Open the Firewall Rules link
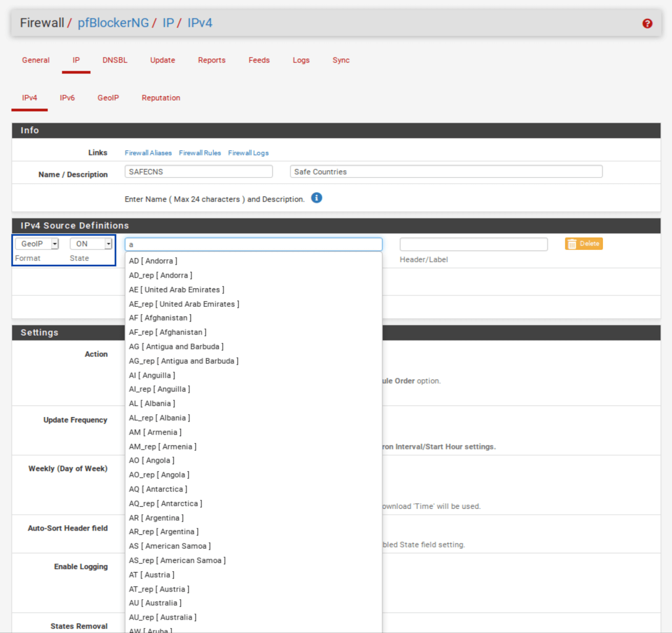 coord(200,153)
